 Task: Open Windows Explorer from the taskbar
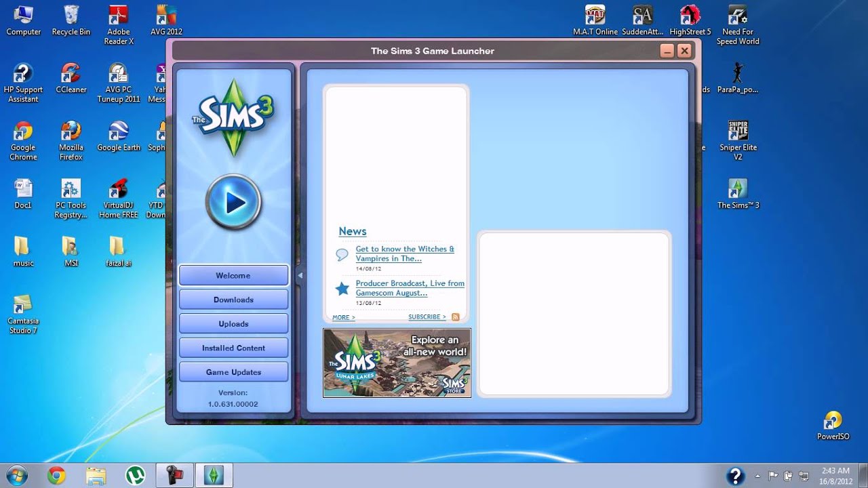tap(96, 476)
